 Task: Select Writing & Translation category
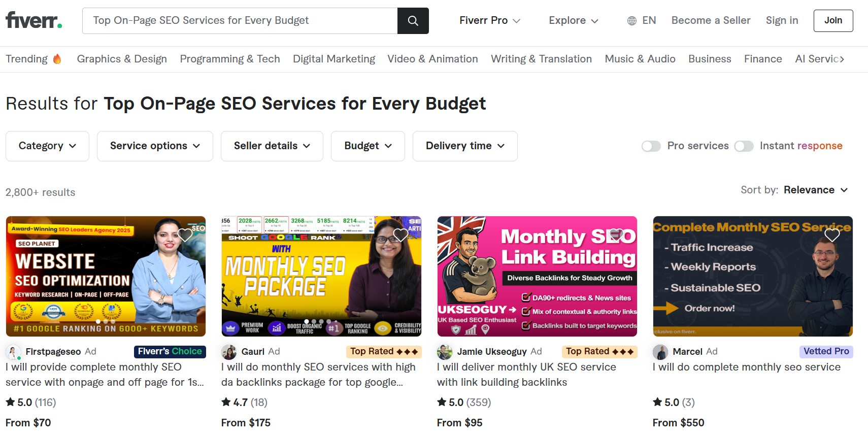pos(541,59)
